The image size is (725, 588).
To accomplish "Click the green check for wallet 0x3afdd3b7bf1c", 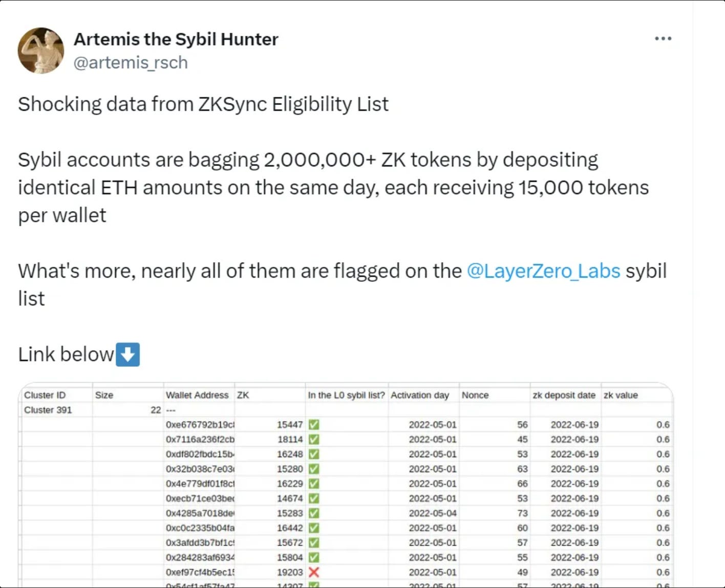I will point(314,542).
